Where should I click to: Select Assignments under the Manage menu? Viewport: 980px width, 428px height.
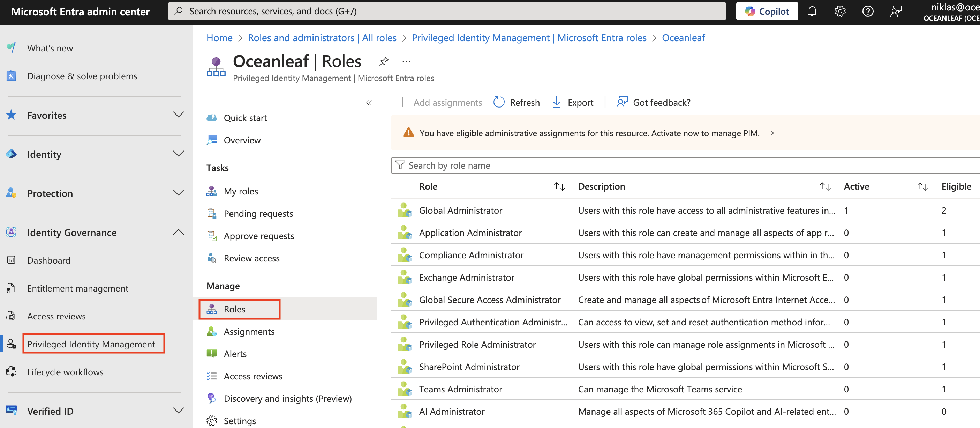click(249, 331)
